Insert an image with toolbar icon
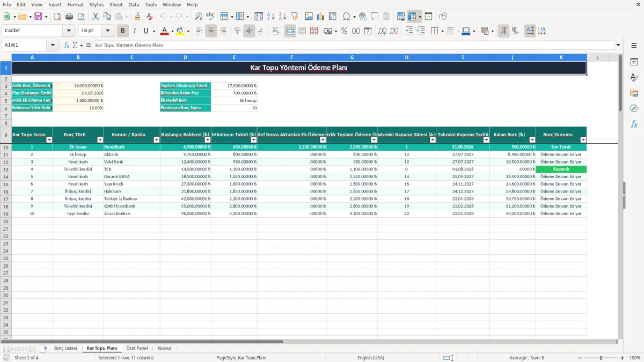The width and height of the screenshot is (644, 362). coord(309,17)
